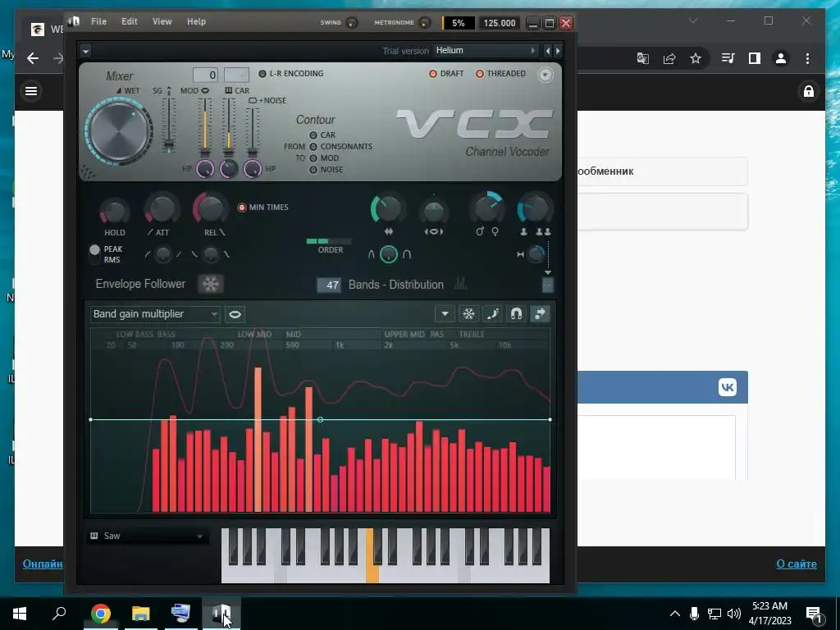Select the Contour CAR radio option

click(x=313, y=135)
